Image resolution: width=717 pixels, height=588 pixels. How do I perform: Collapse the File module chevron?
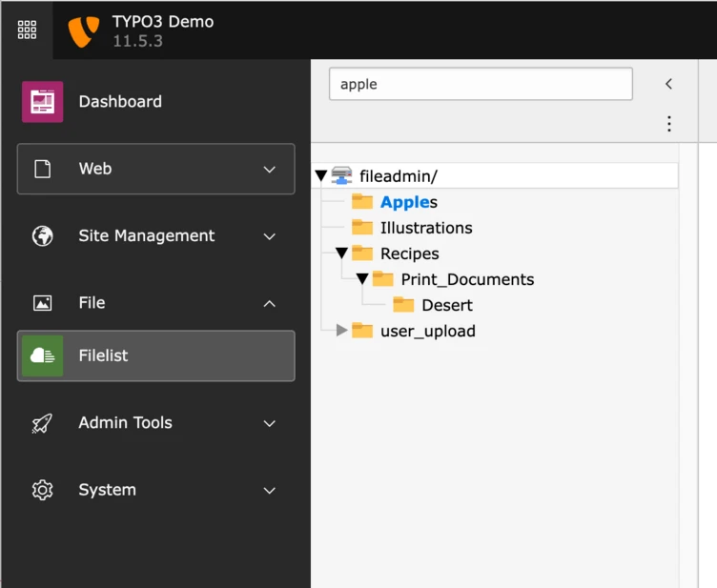click(269, 303)
